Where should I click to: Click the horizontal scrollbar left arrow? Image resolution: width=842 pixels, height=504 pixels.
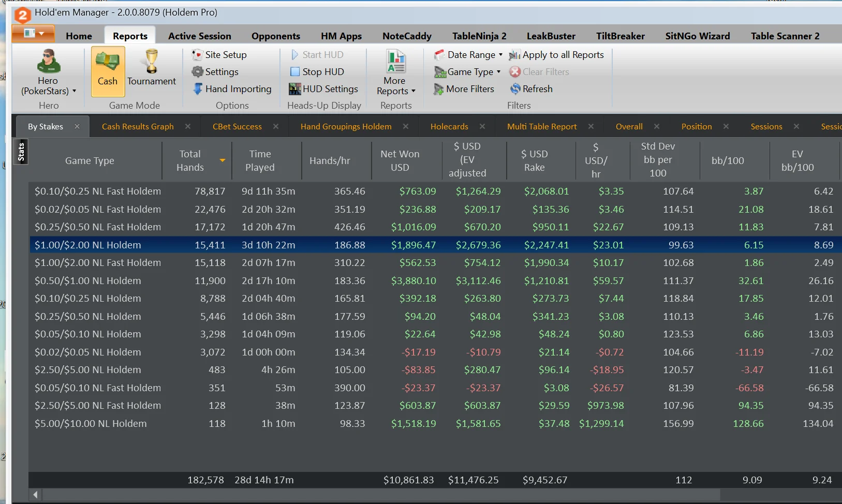[x=35, y=495]
